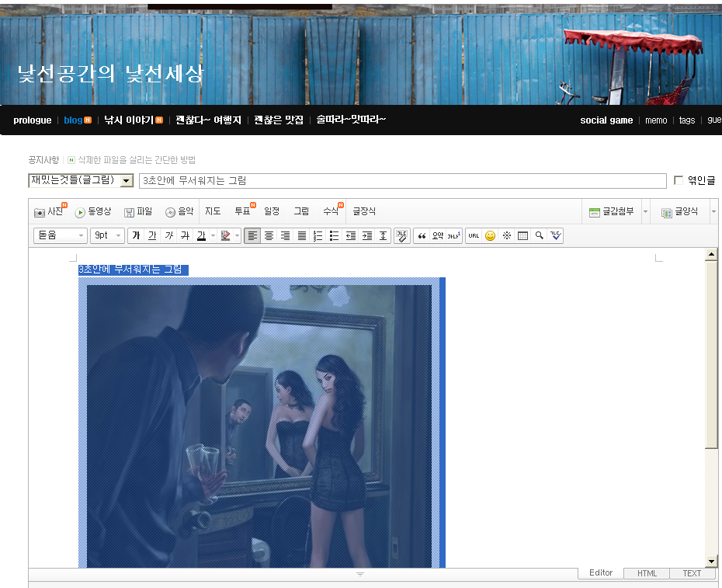Open the memo link
This screenshot has width=722, height=588.
point(656,120)
